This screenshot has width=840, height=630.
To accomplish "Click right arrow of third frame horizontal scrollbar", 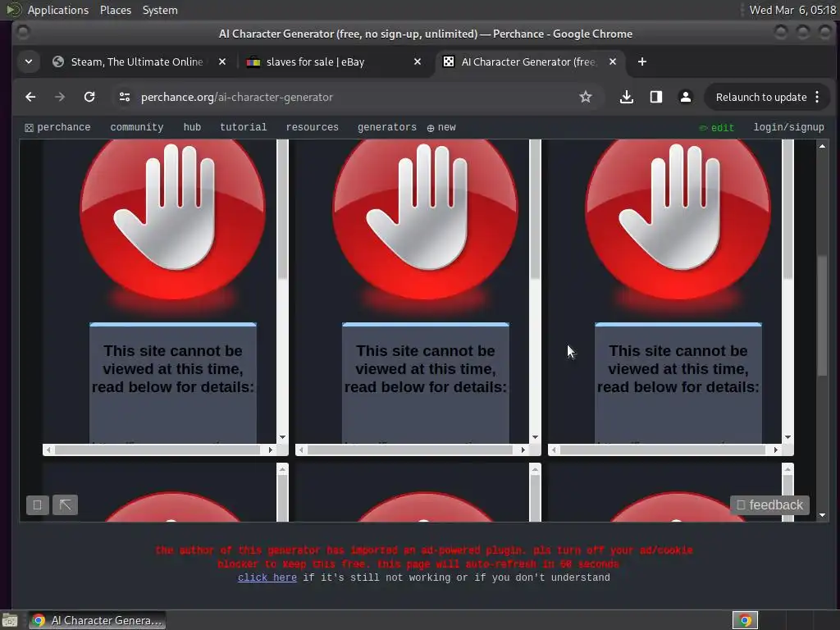I will (776, 450).
